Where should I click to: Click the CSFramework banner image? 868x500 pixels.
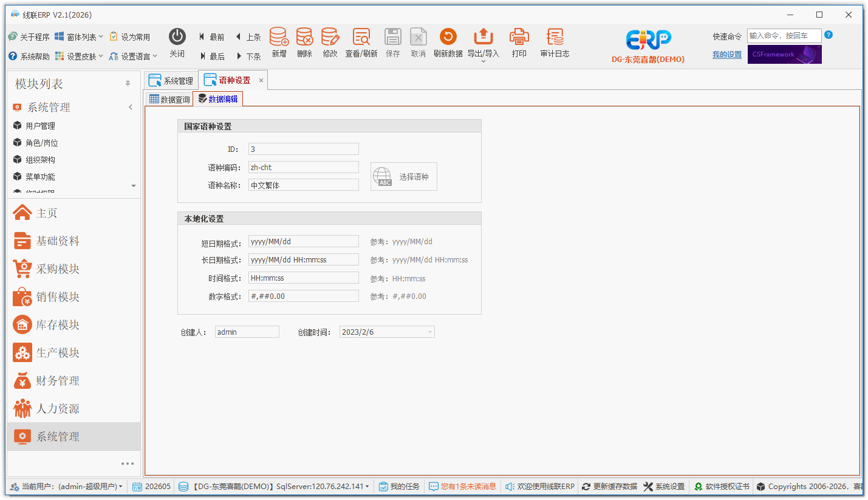click(x=785, y=54)
